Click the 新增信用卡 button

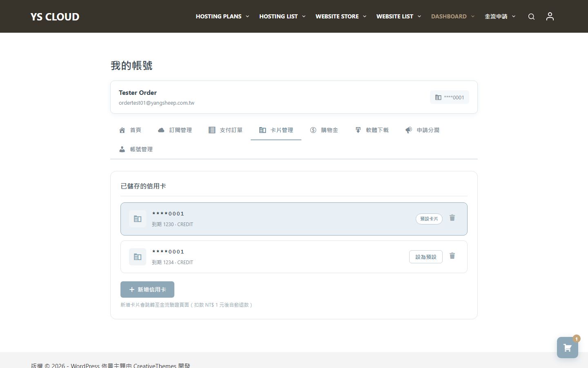tap(147, 289)
